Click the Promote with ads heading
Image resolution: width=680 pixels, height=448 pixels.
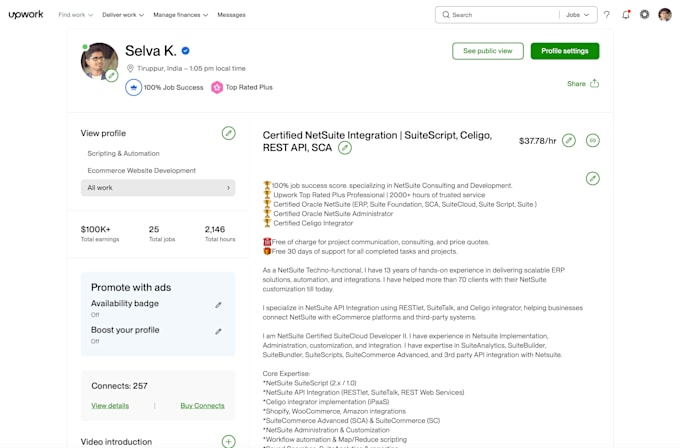coord(131,287)
